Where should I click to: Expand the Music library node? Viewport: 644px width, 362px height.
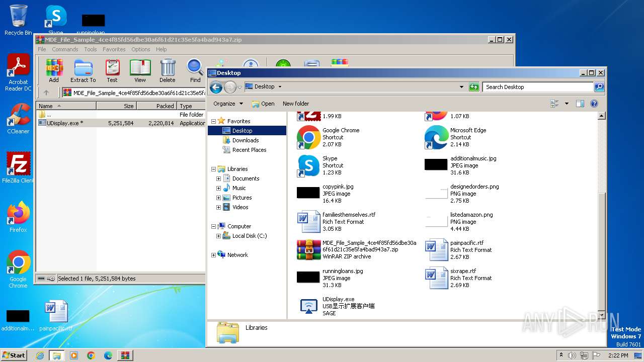coord(218,188)
